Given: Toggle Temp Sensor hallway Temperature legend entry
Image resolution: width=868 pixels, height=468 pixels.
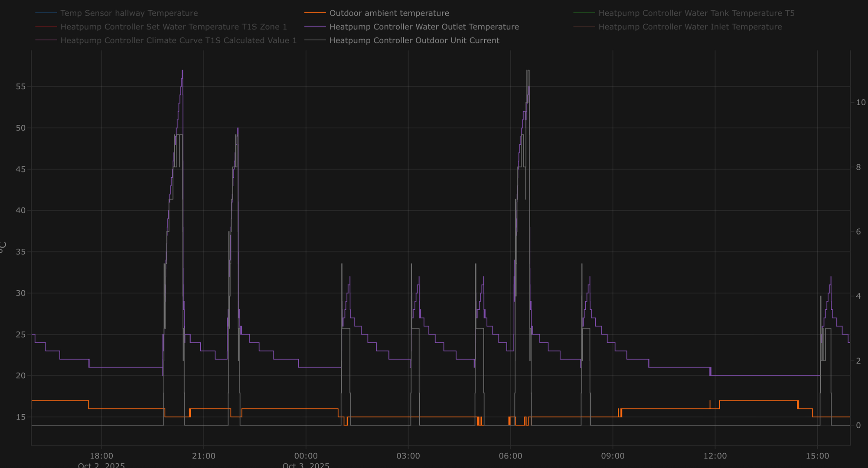Looking at the screenshot, I should 129,13.
